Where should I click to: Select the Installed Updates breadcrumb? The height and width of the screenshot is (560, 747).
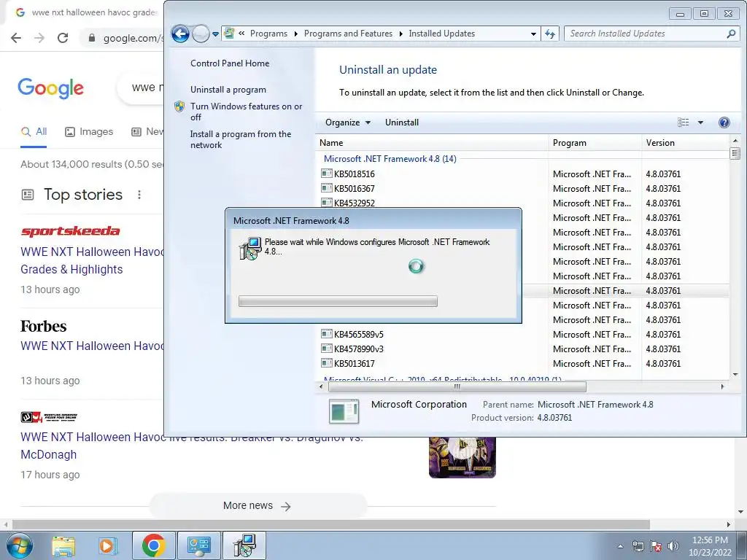[x=441, y=34]
